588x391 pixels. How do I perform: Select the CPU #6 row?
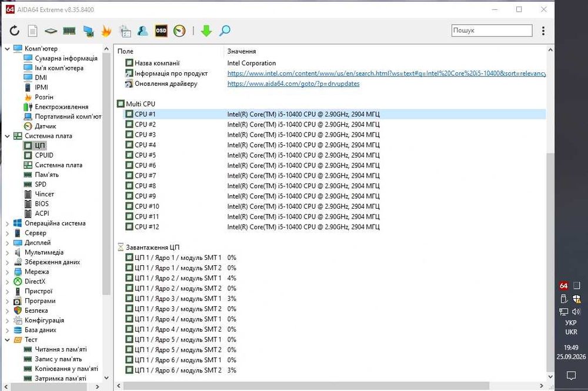click(335, 165)
